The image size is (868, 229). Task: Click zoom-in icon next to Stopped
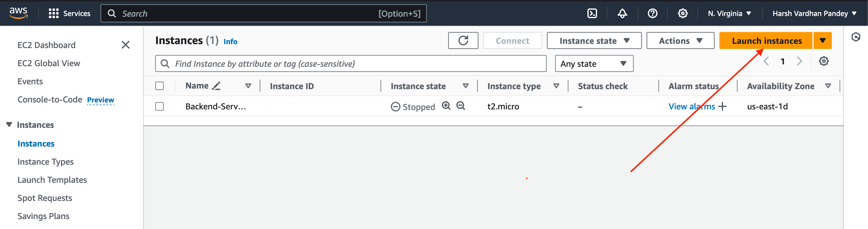(446, 106)
